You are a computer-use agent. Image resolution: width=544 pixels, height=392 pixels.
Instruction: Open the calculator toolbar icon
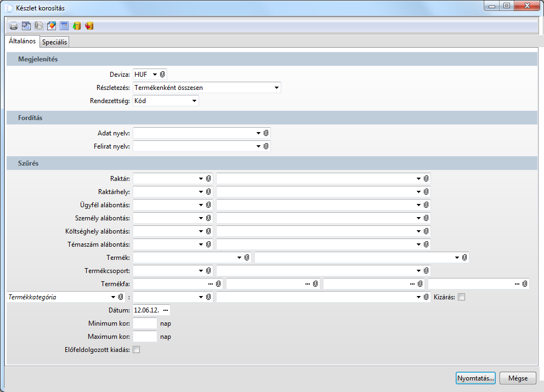click(x=64, y=26)
